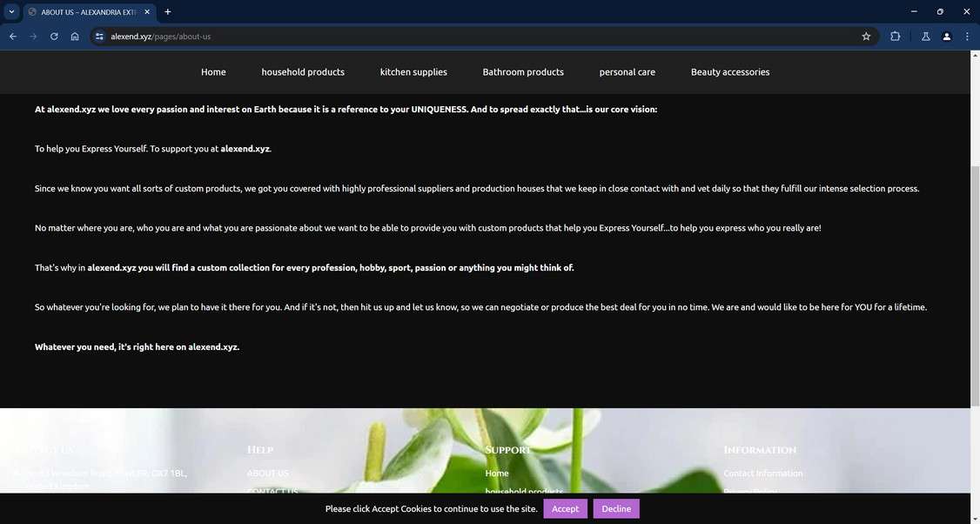980x524 pixels.
Task: Open Chrome Labs flask icon
Action: click(926, 37)
